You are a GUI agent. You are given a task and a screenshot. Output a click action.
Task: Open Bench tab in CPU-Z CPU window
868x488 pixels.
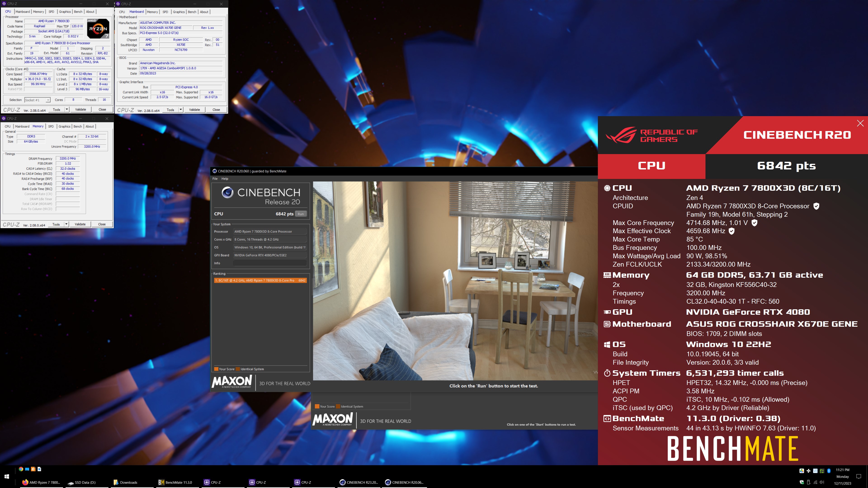[x=78, y=12]
